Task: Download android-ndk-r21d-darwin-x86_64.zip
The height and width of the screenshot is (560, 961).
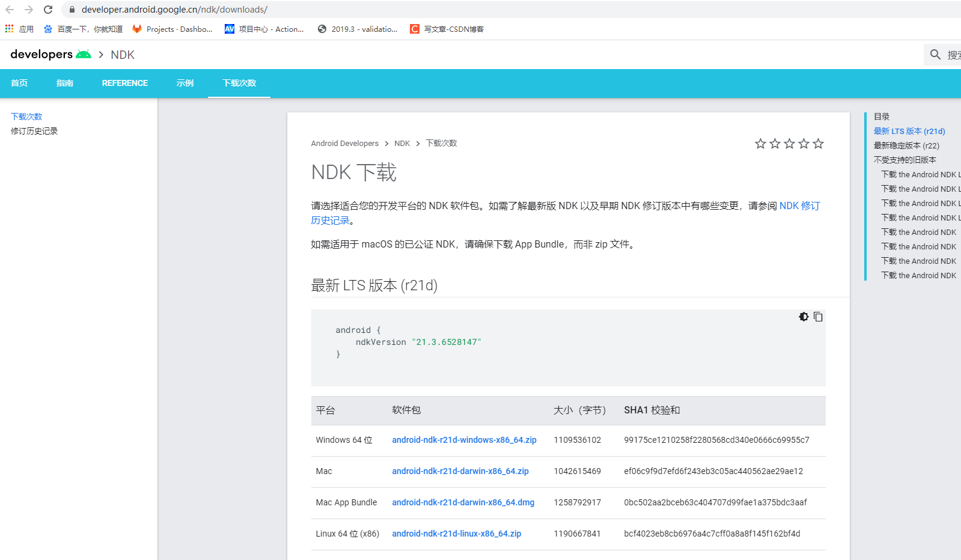Action: [x=460, y=472]
